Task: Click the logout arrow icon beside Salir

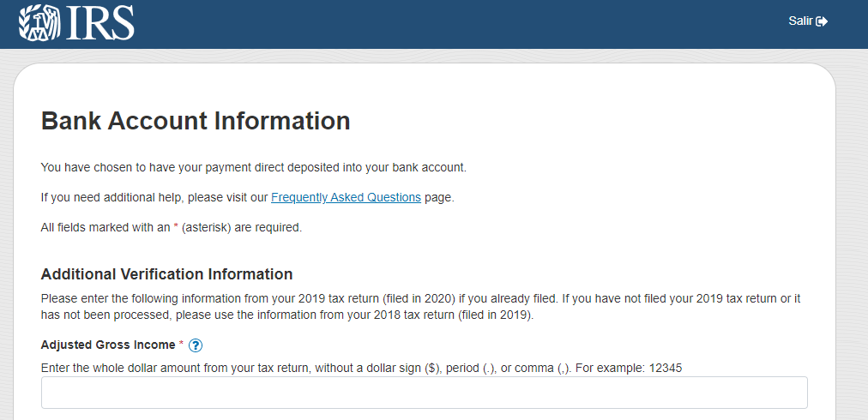Action: point(822,21)
